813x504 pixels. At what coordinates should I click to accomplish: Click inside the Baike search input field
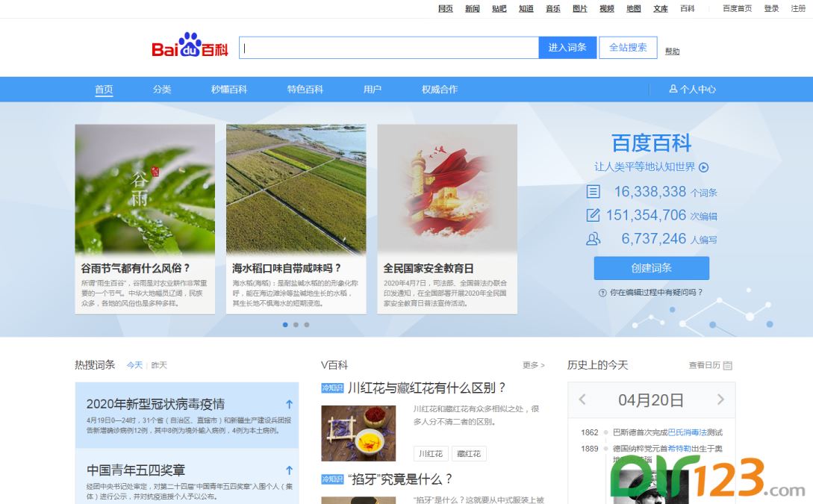pos(389,47)
